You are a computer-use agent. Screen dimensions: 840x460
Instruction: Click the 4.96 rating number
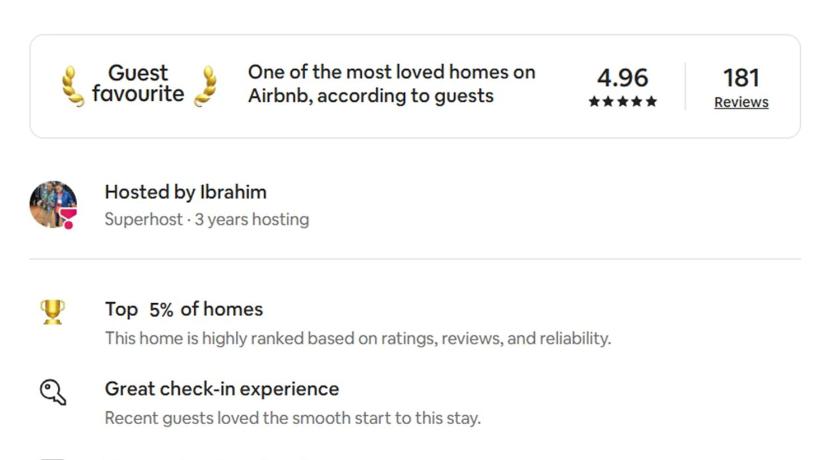click(622, 77)
